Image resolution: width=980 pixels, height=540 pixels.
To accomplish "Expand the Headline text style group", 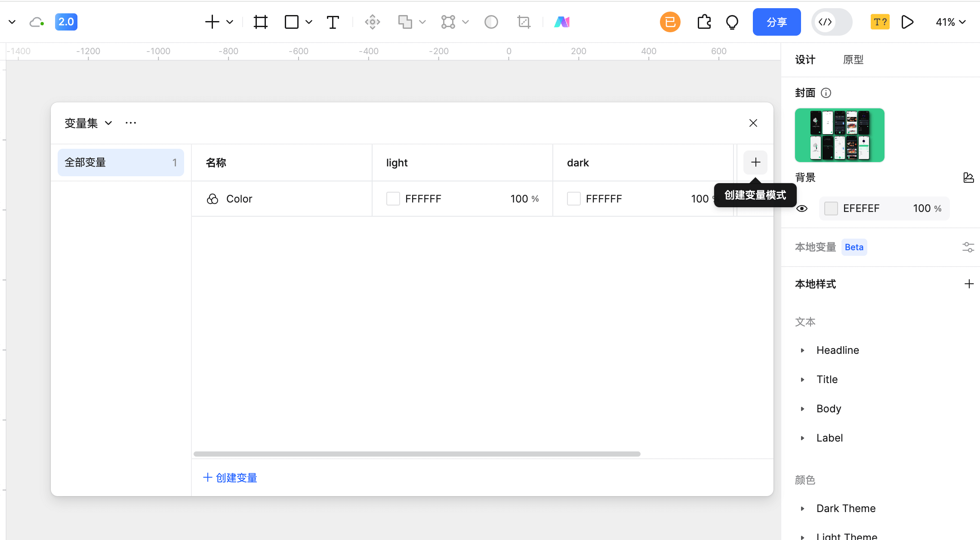I will pos(802,350).
